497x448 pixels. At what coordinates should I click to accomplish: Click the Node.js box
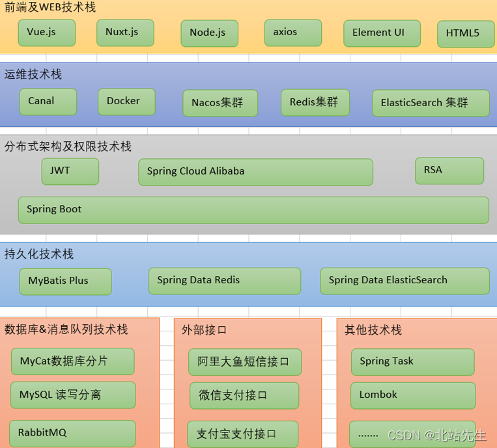pyautogui.click(x=210, y=33)
